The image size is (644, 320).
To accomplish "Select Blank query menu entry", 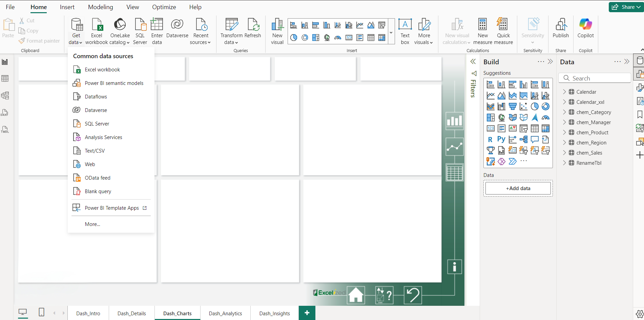I will 111,191.
